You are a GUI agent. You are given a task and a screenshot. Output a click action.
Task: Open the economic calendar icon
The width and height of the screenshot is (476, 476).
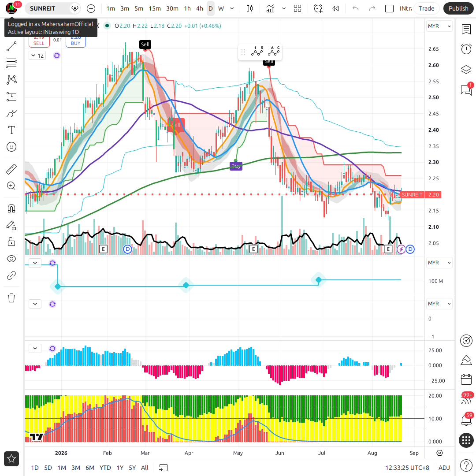(x=466, y=379)
